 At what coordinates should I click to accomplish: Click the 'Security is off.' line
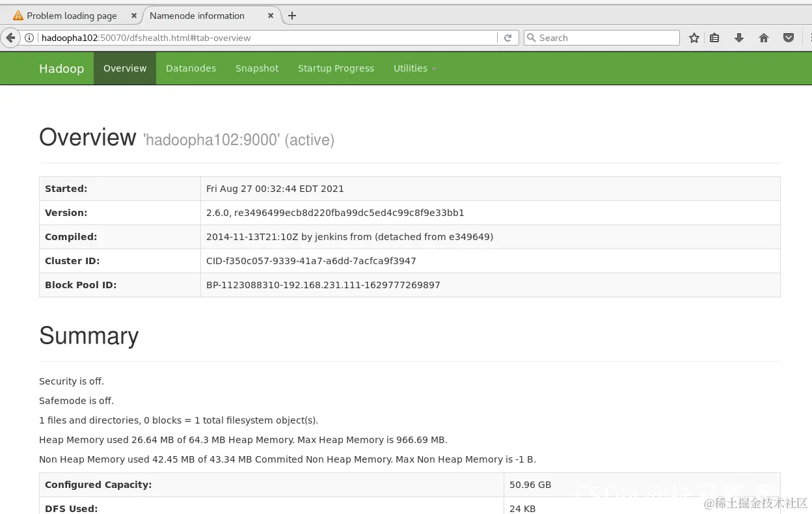[x=72, y=381]
